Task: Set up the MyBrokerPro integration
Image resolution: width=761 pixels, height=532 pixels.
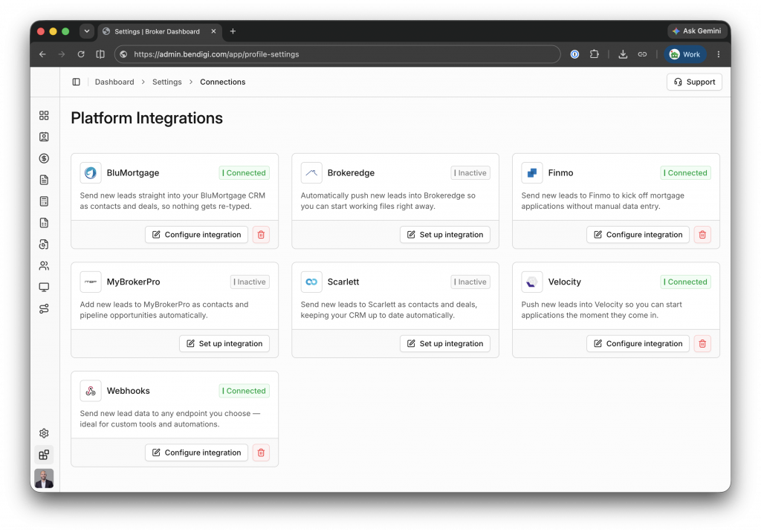Action: pyautogui.click(x=224, y=344)
